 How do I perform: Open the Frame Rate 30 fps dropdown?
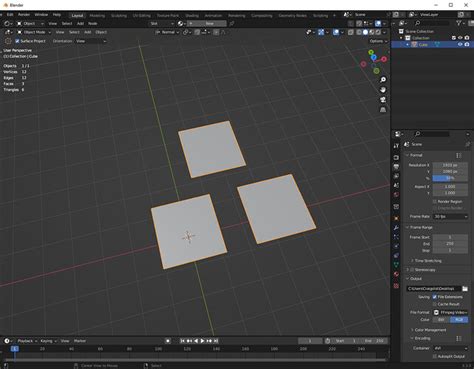450,217
